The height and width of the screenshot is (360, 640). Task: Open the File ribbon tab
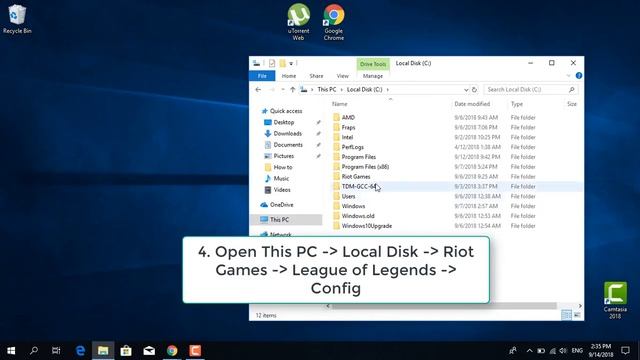[x=262, y=76]
